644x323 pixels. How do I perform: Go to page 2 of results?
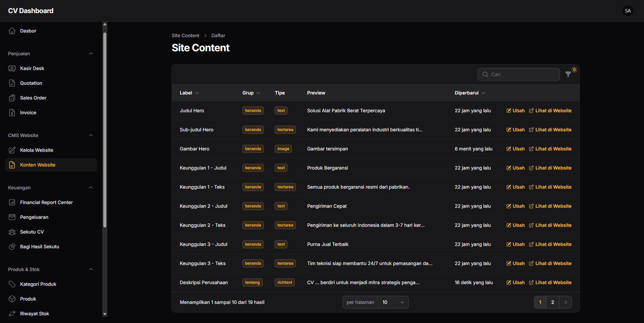point(552,302)
